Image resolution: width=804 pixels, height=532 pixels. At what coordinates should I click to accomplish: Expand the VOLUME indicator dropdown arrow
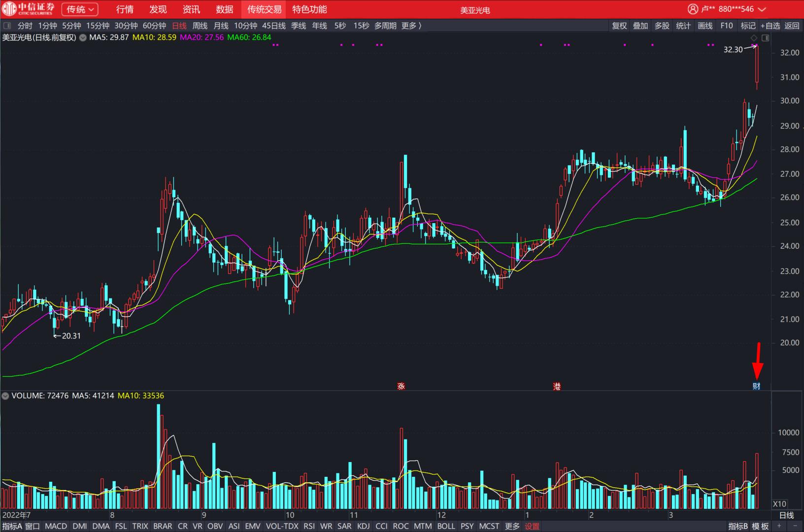click(x=5, y=396)
